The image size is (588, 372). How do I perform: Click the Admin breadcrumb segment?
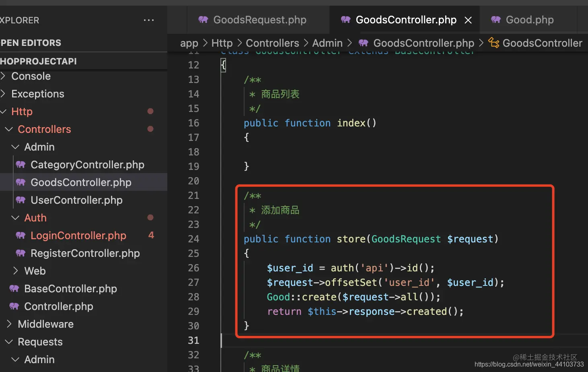[x=327, y=43]
